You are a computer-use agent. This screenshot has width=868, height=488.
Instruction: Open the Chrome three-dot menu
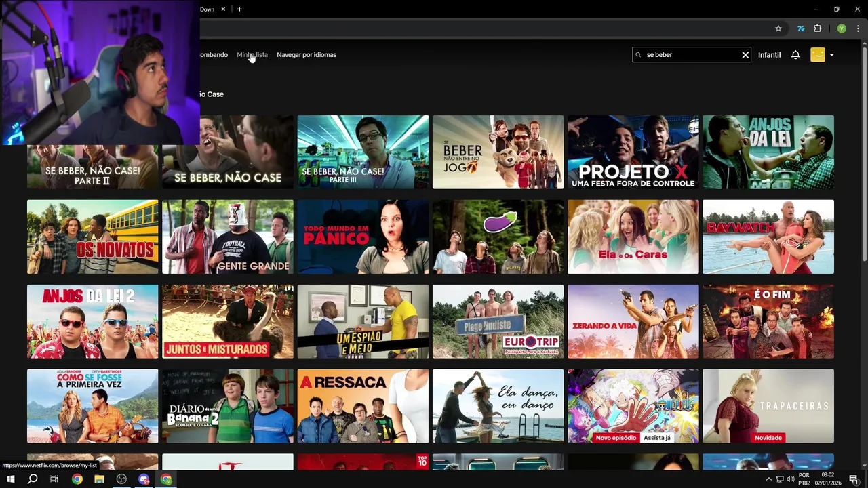[858, 28]
